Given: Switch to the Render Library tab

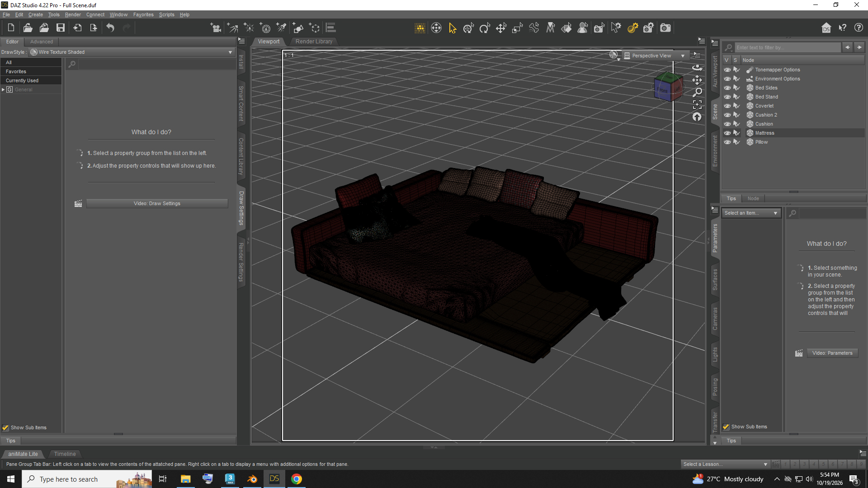Looking at the screenshot, I should tap(314, 41).
